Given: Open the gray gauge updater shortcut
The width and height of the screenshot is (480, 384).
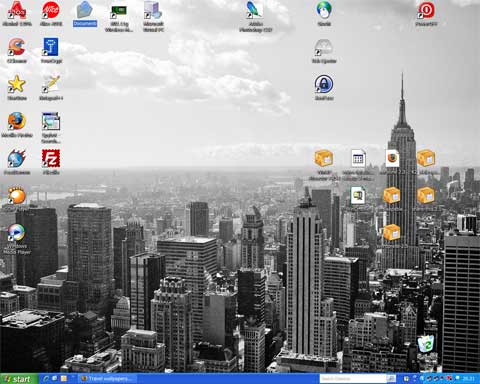Looking at the screenshot, I should point(324,47).
